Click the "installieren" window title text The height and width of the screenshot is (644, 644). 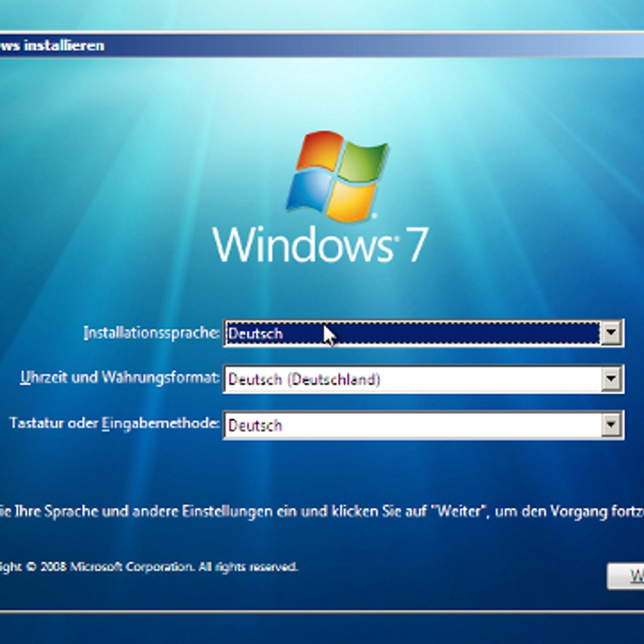(x=52, y=46)
